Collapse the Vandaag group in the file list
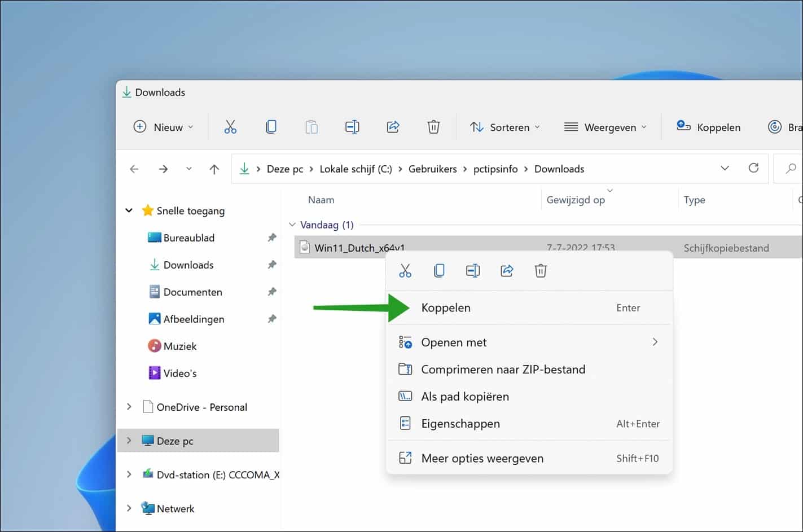803x532 pixels. point(292,225)
